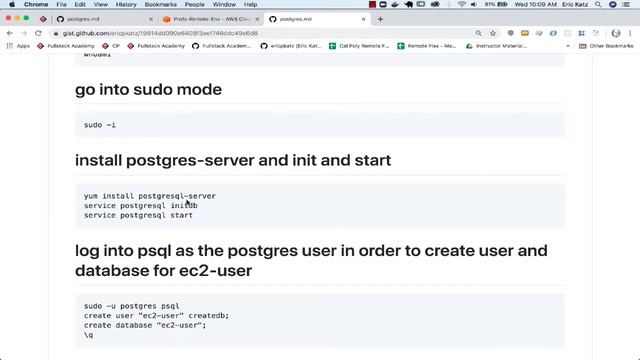Open the Apple menu
This screenshot has width=640, height=360.
[x=12, y=4]
